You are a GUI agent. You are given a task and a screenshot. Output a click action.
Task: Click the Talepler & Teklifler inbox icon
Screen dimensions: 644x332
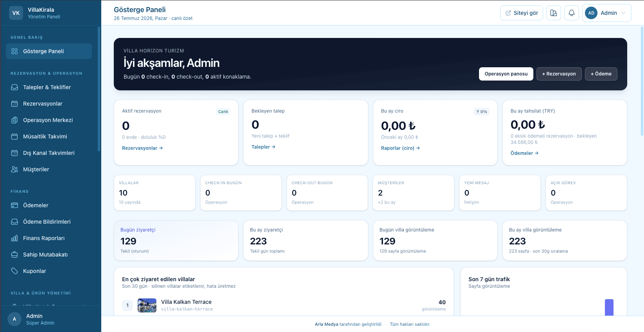pyautogui.click(x=14, y=87)
